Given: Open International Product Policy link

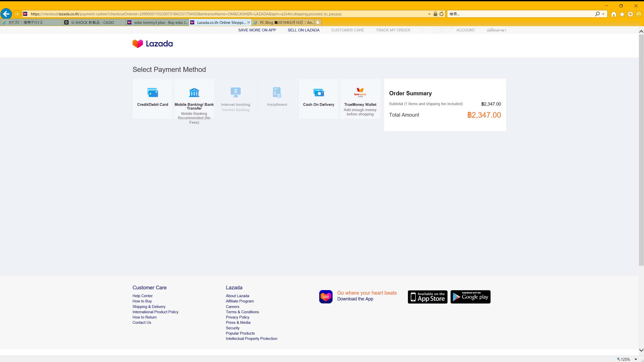Looking at the screenshot, I should pos(155,312).
